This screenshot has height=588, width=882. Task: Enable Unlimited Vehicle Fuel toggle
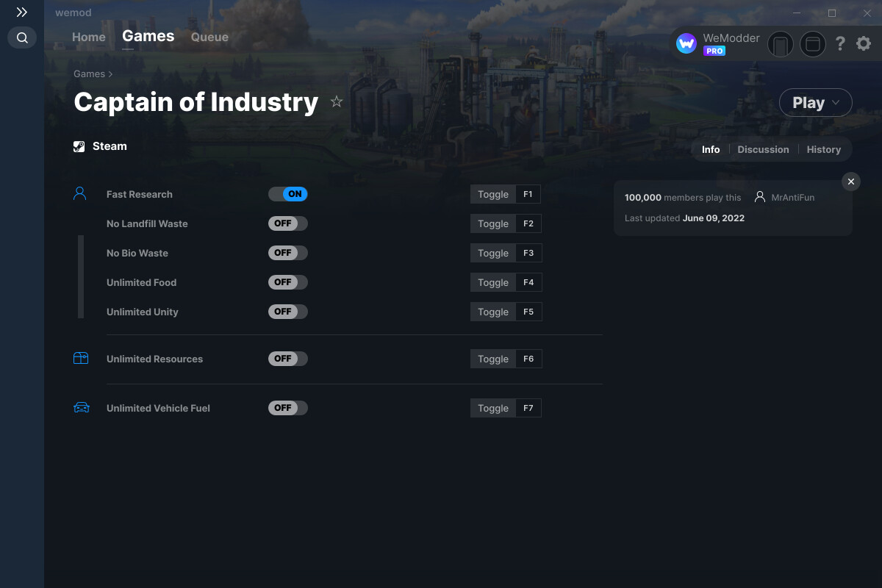[288, 408]
